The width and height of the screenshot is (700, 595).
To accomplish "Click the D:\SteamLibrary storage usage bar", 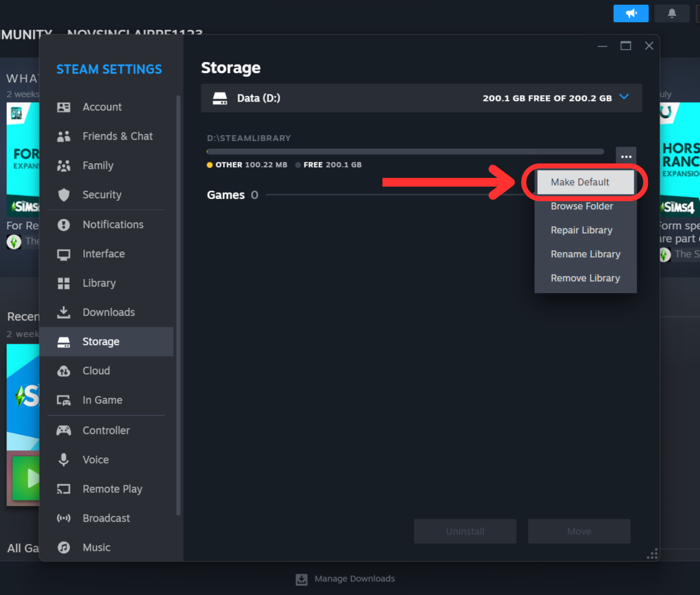I will point(405,151).
